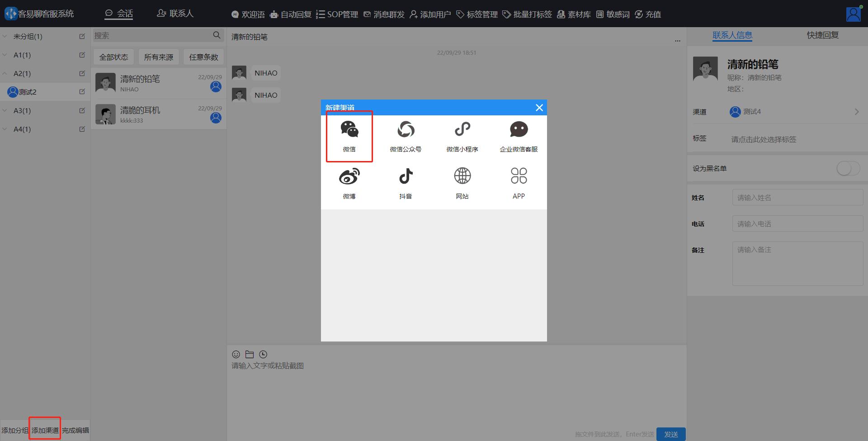Image resolution: width=868 pixels, height=441 pixels.
Task: Expand the A1(1) group
Action: [5, 55]
